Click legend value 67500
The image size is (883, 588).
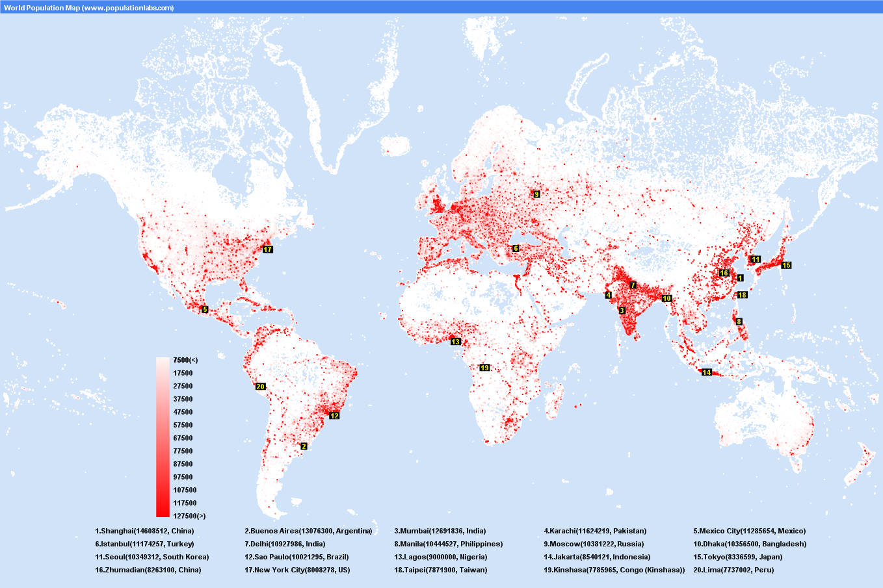pos(183,438)
